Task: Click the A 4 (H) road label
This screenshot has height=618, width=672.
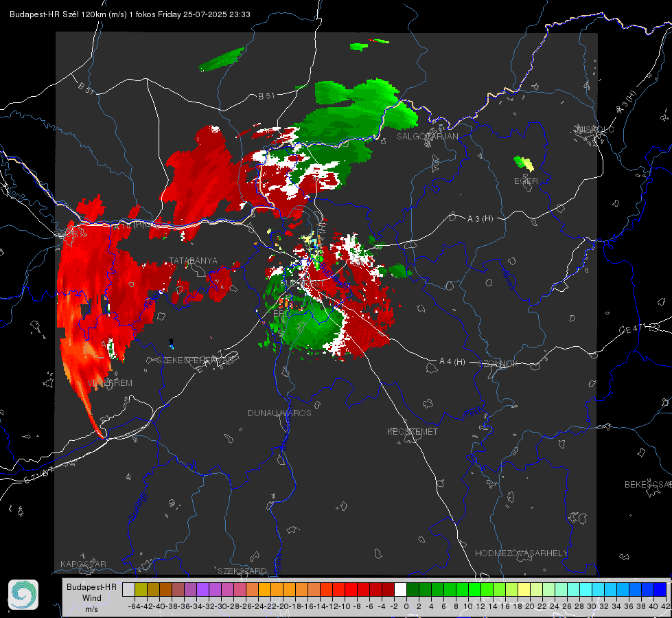Action: (x=452, y=362)
